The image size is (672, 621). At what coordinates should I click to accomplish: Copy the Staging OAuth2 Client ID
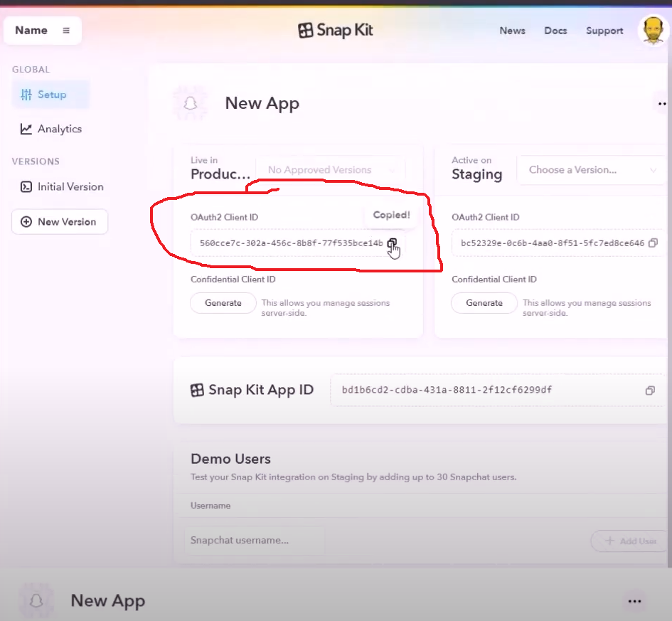coord(653,243)
